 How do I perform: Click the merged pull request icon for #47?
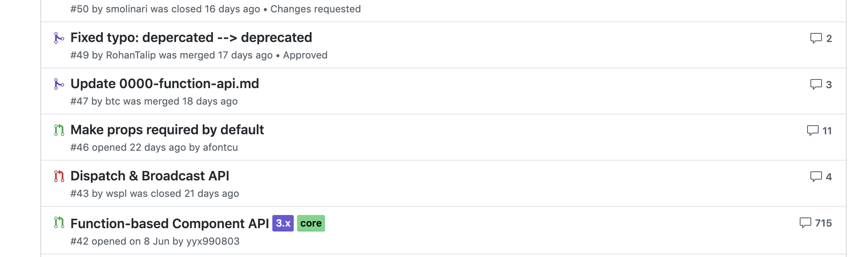(59, 84)
